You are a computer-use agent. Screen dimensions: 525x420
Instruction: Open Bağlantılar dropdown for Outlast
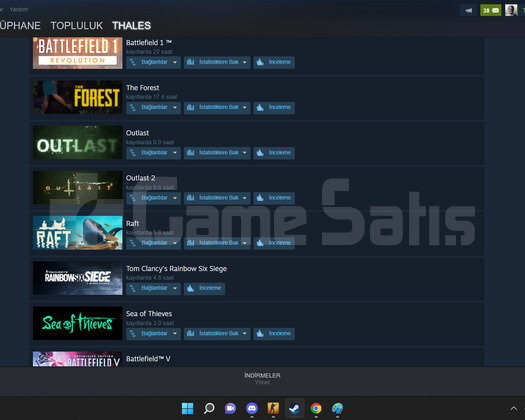click(x=153, y=153)
